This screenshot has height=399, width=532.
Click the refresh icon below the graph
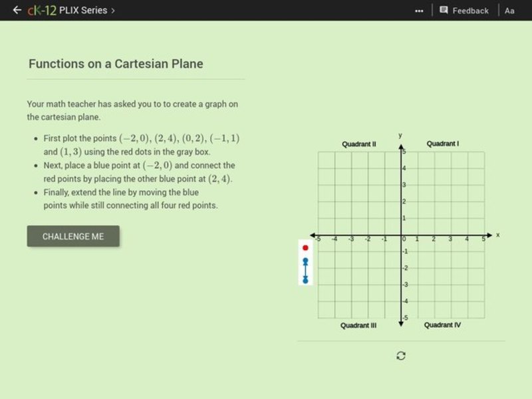pos(400,355)
